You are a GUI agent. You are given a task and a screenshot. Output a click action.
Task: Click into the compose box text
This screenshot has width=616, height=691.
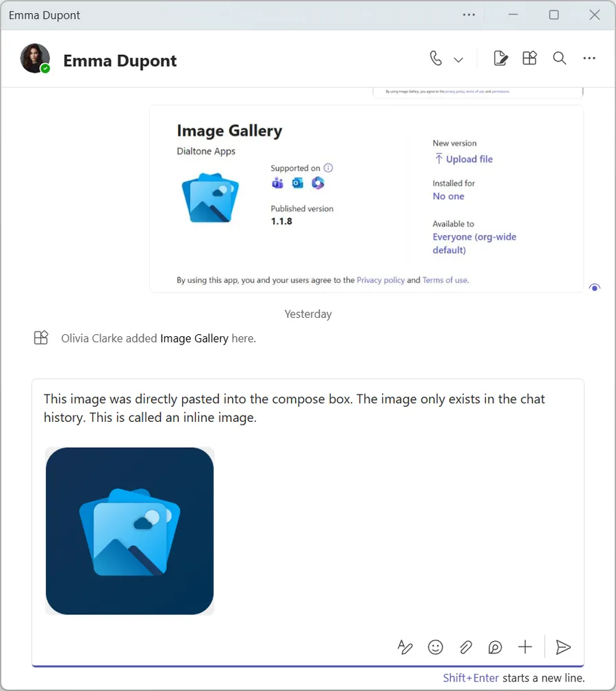(x=294, y=408)
